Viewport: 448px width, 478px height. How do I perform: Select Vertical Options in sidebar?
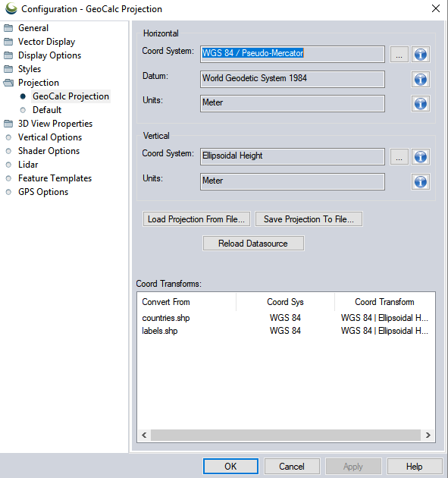pos(50,137)
